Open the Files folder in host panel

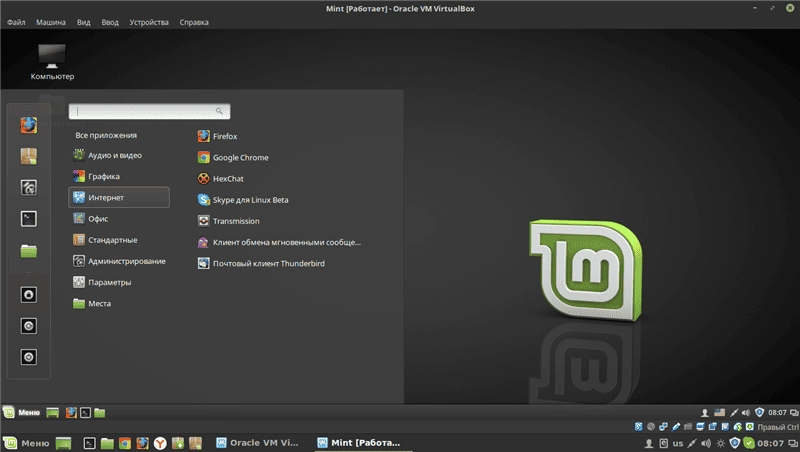pos(107,443)
